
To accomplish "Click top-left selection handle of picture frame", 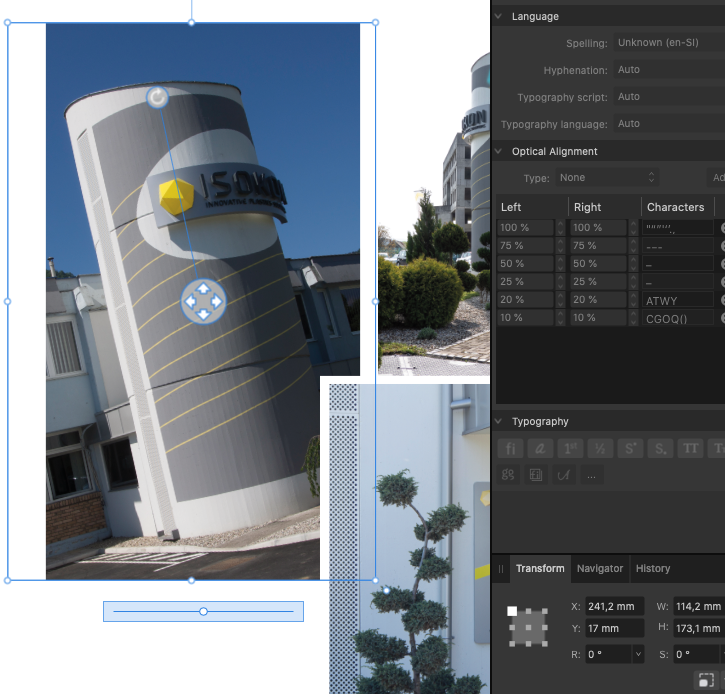I will 7,22.
